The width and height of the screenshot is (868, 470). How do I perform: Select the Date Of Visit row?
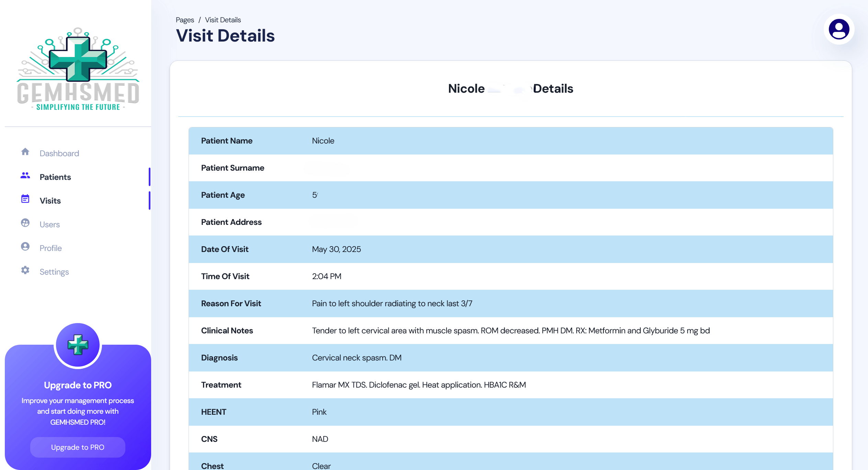point(337,249)
